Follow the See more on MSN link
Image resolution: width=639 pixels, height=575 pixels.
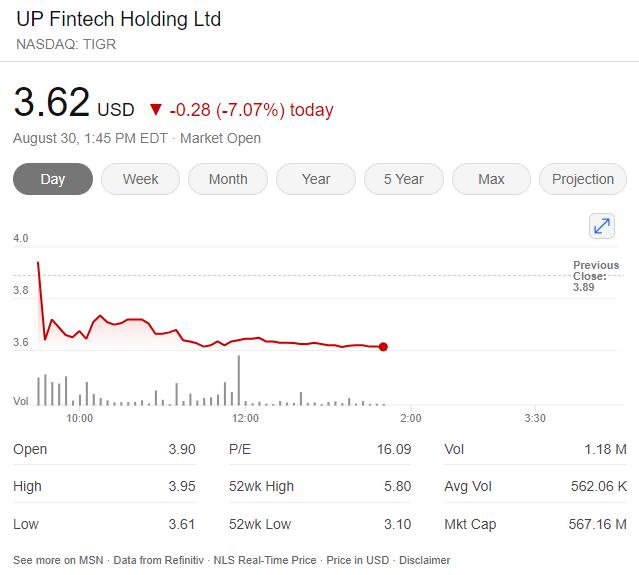coord(56,560)
